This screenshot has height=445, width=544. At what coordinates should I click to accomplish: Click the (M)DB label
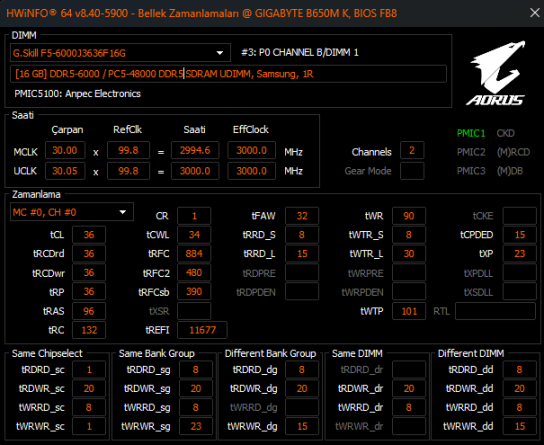(x=510, y=171)
